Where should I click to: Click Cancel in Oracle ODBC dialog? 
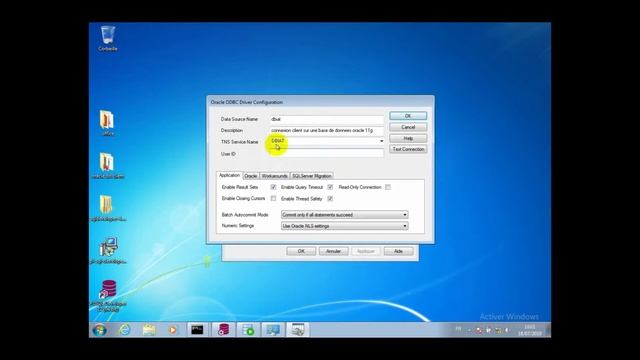click(x=408, y=127)
